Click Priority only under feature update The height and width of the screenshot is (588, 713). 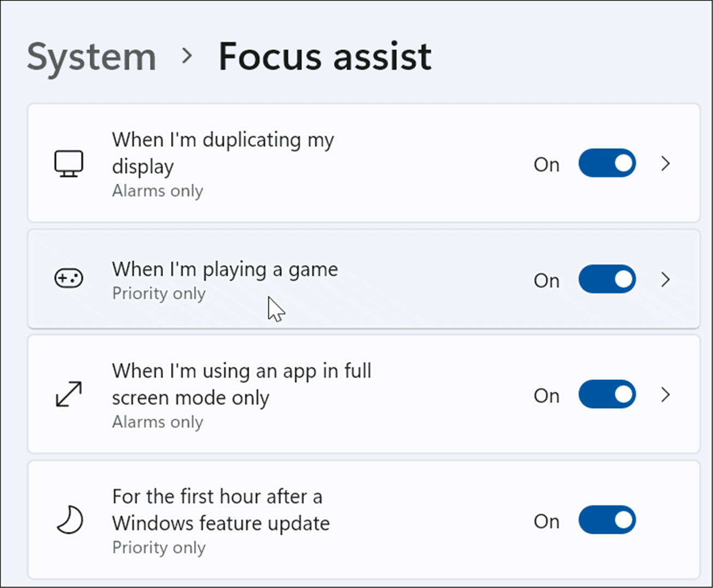pyautogui.click(x=158, y=547)
